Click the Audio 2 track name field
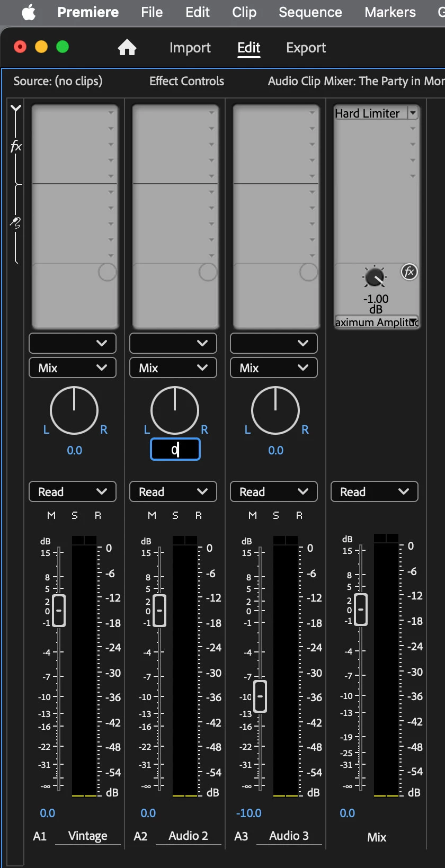The height and width of the screenshot is (868, 445). (189, 836)
